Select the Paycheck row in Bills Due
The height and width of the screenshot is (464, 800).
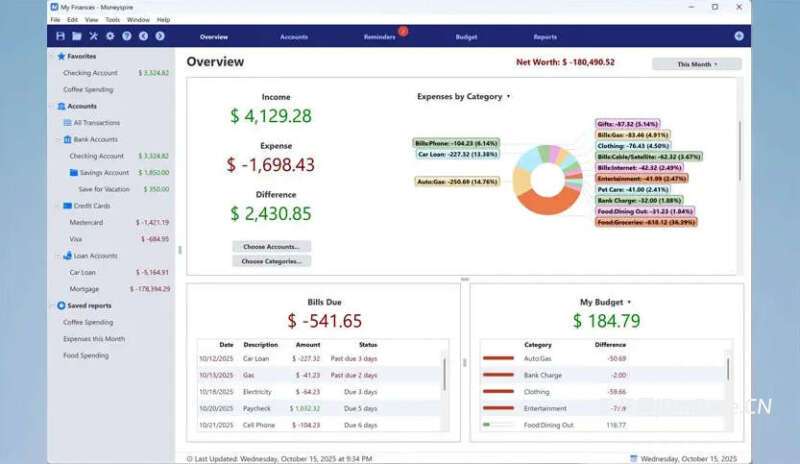(x=319, y=408)
